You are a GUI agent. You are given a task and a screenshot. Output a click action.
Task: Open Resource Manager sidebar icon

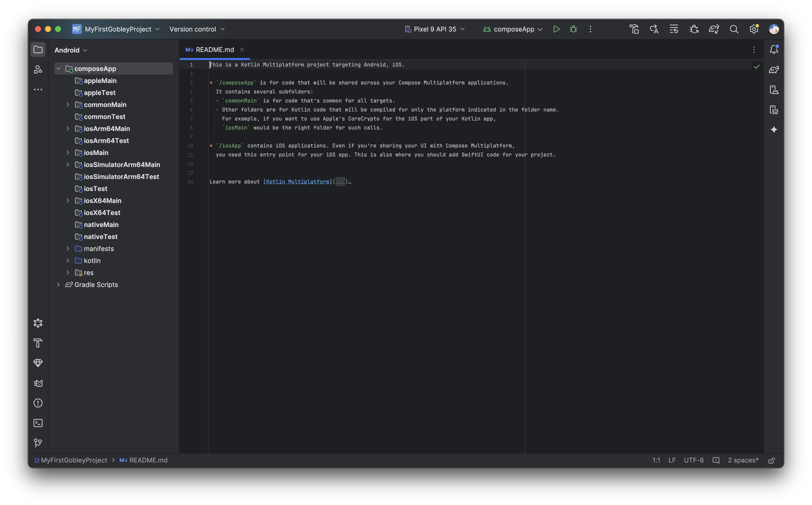tap(38, 69)
